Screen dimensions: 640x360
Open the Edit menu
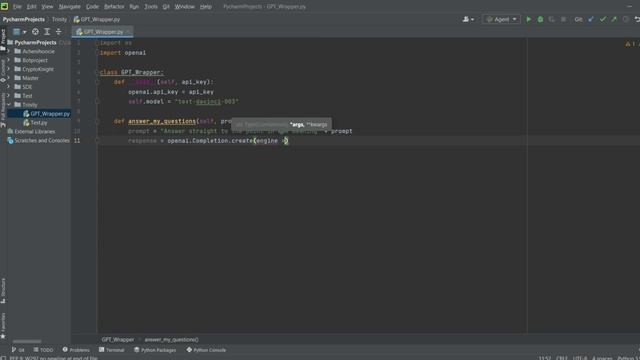tap(31, 7)
